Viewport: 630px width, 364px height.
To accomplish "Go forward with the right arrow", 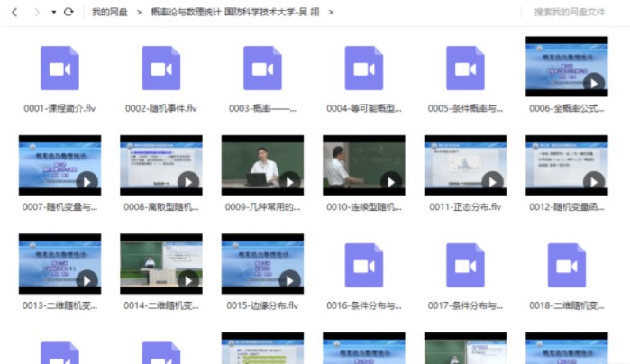I will tap(37, 12).
